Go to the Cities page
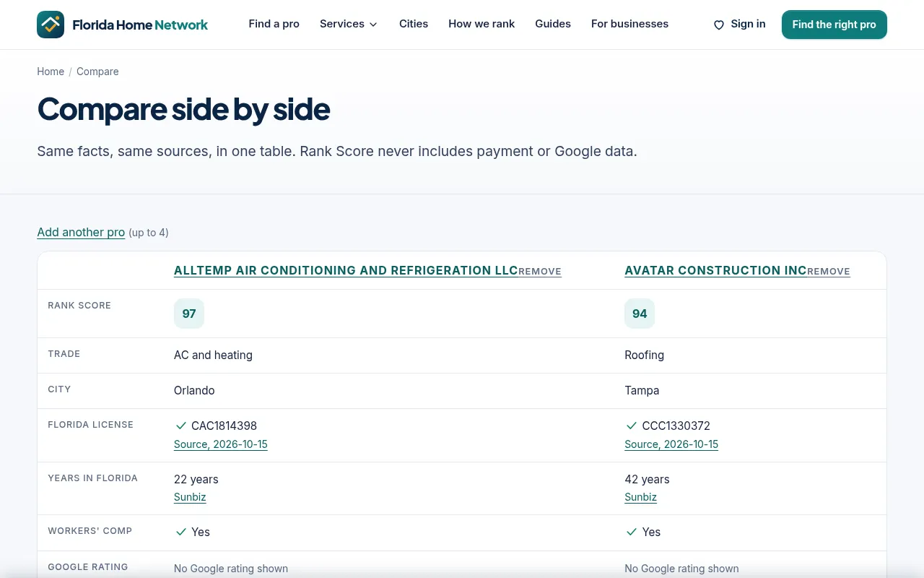The width and height of the screenshot is (924, 578). pyautogui.click(x=414, y=24)
